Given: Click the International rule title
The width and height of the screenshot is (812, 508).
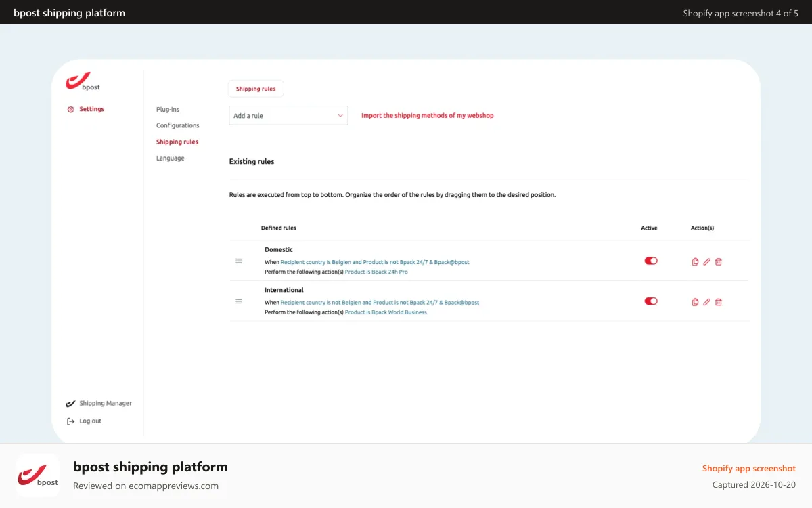Looking at the screenshot, I should pos(284,290).
